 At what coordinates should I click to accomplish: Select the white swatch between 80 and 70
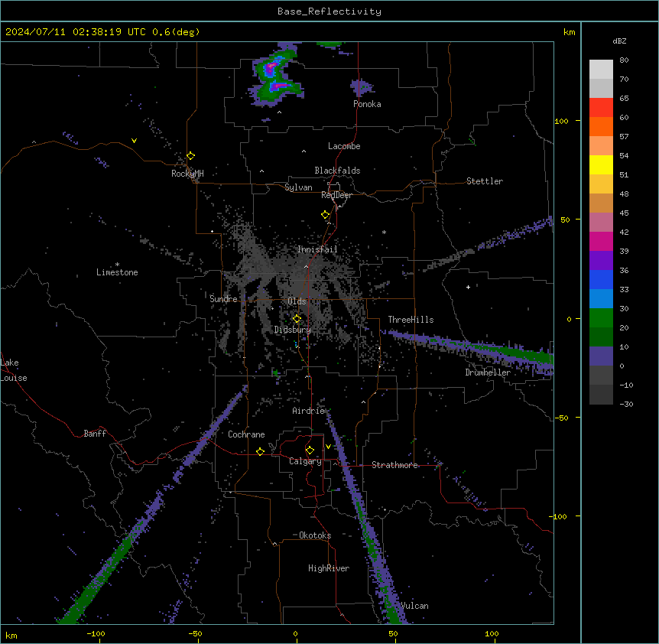point(601,70)
